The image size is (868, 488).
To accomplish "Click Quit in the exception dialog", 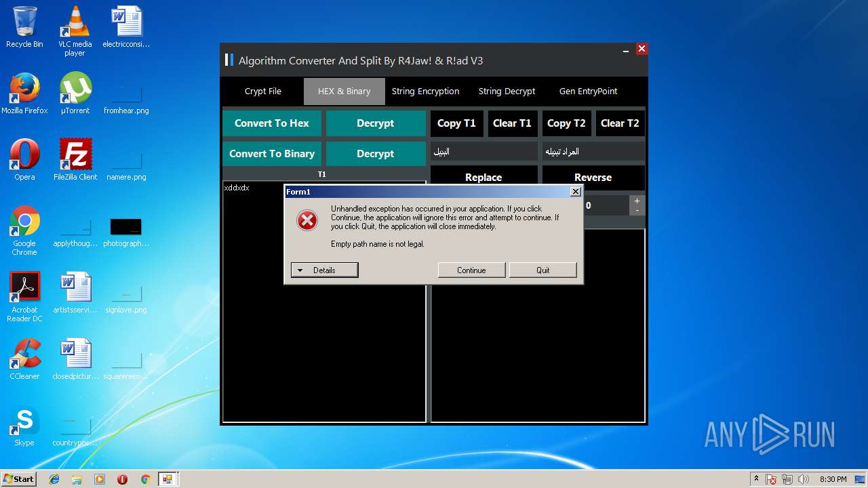I will tap(543, 270).
